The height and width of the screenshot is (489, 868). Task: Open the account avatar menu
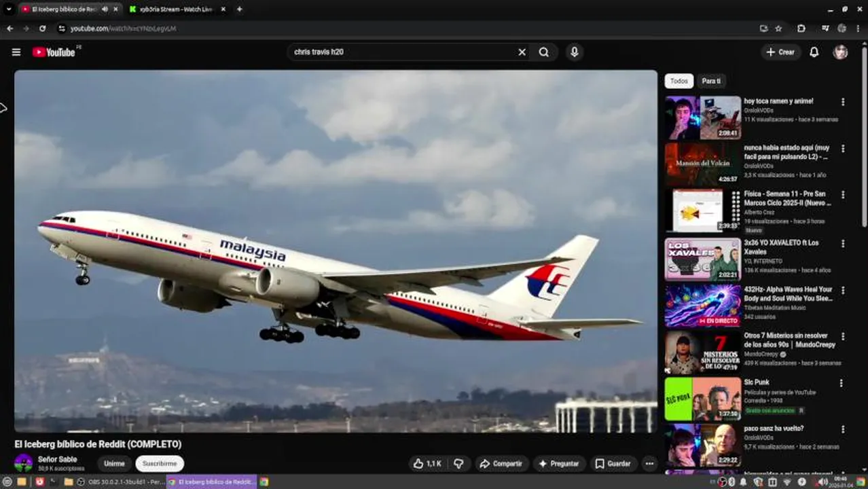tap(841, 52)
